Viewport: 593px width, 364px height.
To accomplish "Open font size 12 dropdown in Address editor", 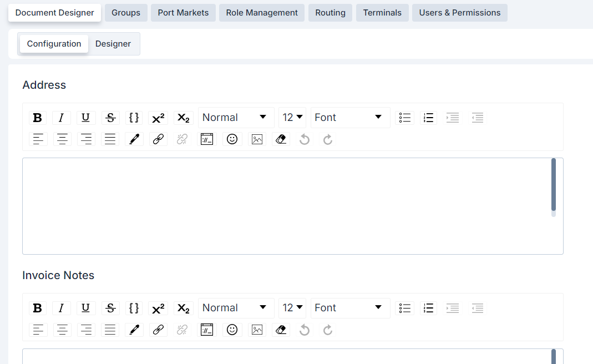I will click(x=292, y=118).
